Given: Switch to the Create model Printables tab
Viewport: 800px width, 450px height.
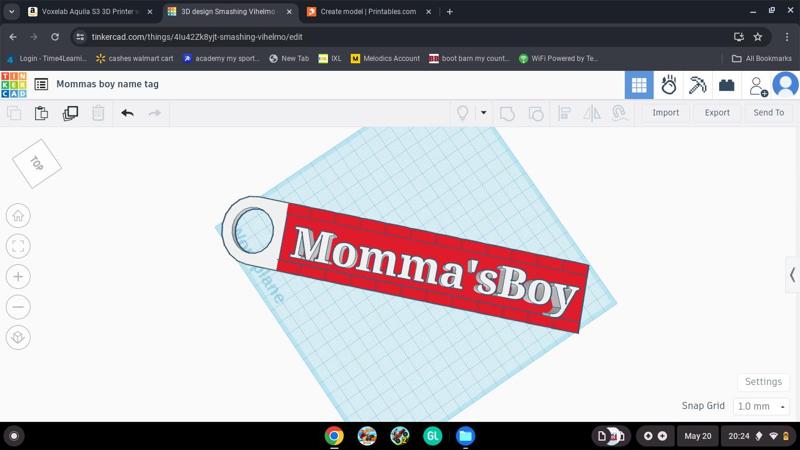Looking at the screenshot, I should coord(368,11).
